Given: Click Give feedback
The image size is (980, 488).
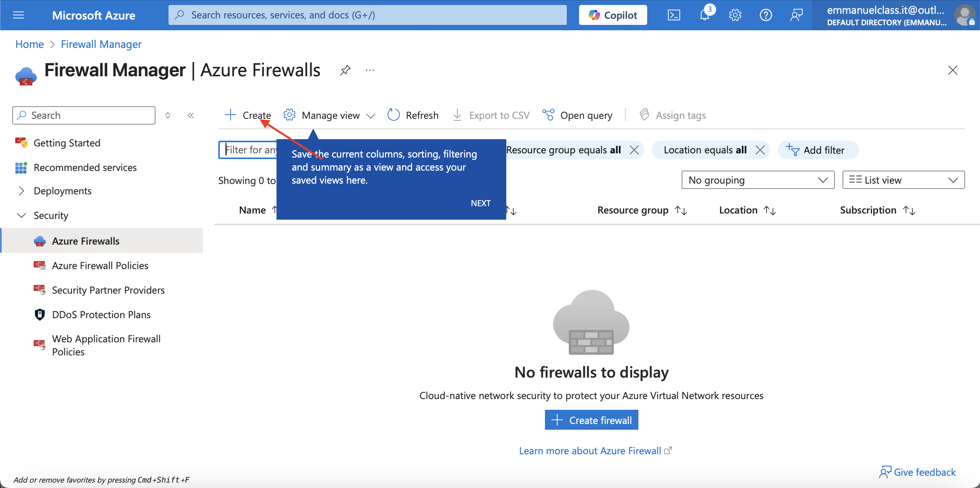Looking at the screenshot, I should 918,472.
